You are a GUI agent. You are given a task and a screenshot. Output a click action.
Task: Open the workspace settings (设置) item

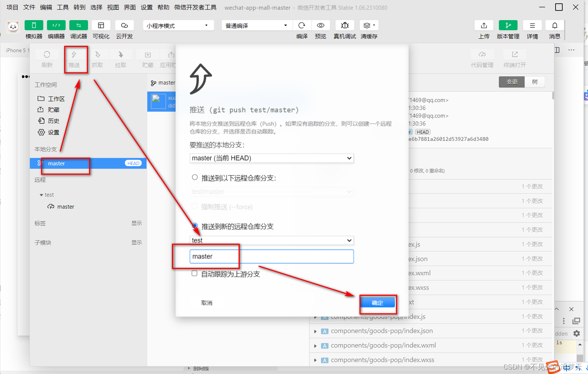tap(48, 132)
